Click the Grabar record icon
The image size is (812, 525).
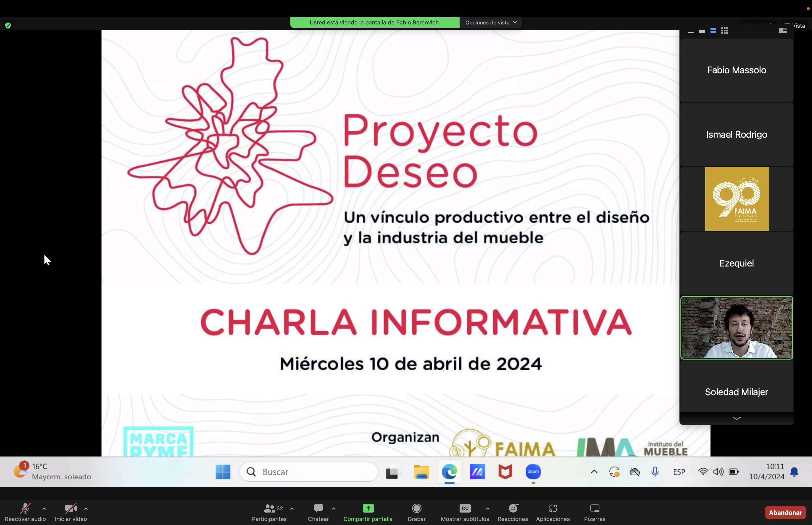tap(416, 508)
